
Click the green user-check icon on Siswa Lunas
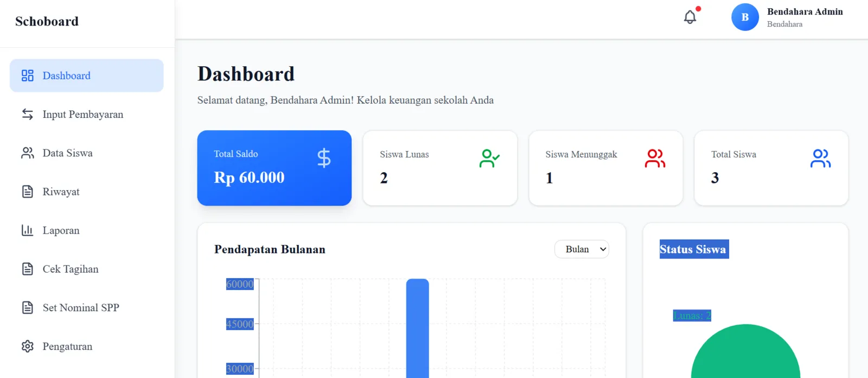point(489,158)
